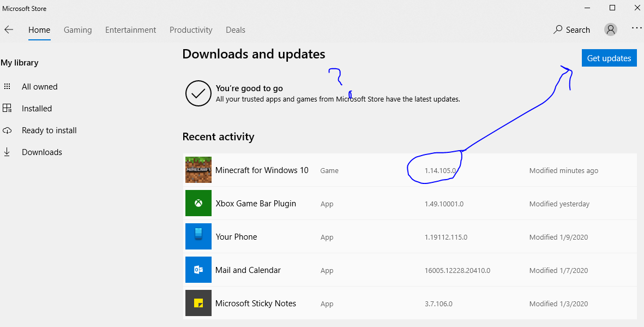Open the Productivity tab

191,30
